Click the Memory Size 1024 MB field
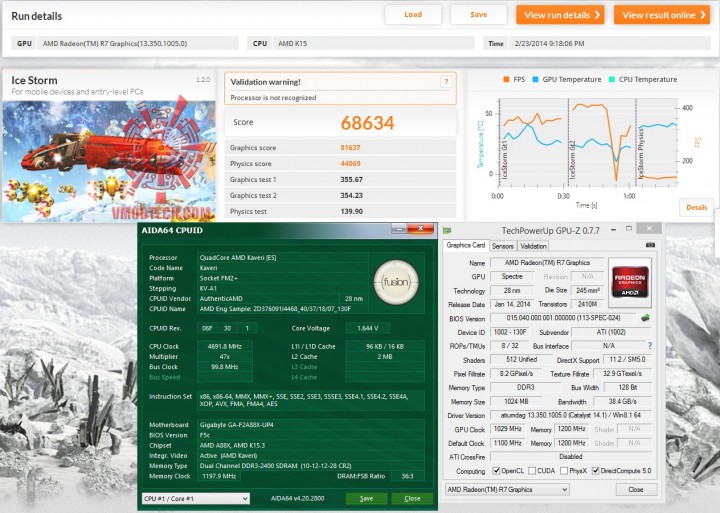Viewport: 720px width, 513px height. click(x=516, y=401)
